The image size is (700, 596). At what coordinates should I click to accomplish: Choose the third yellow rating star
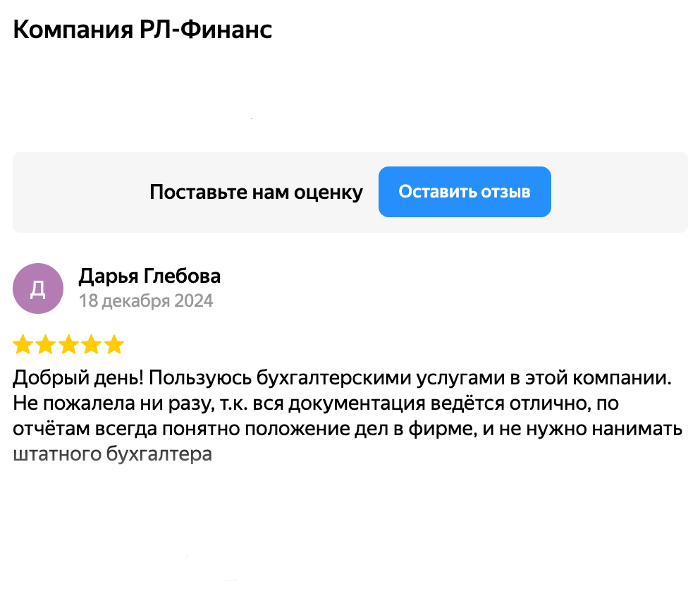(68, 345)
